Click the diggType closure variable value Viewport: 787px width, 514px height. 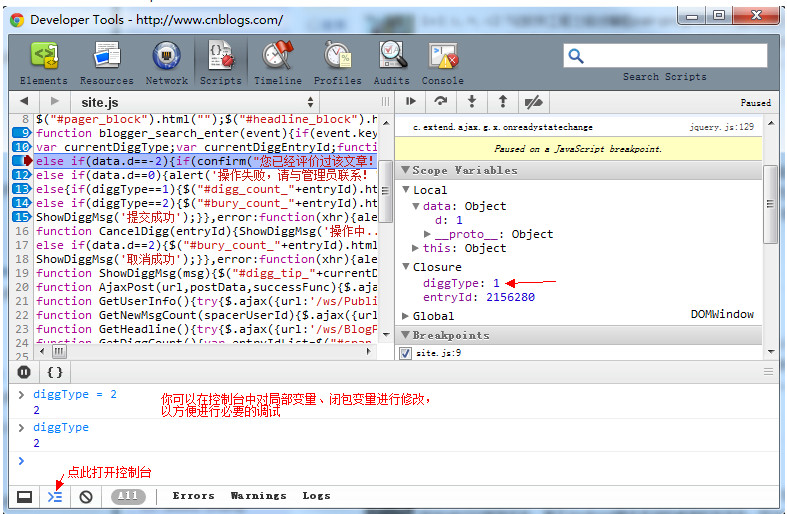click(496, 283)
